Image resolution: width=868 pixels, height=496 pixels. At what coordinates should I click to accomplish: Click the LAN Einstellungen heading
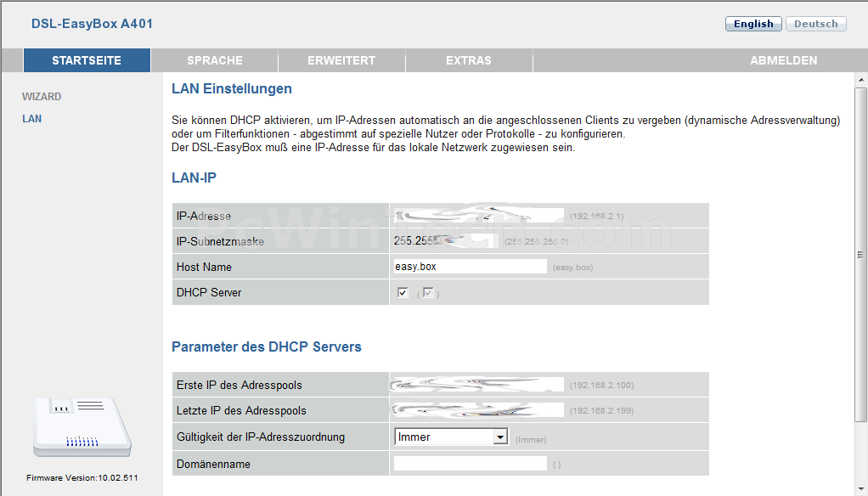[x=231, y=88]
